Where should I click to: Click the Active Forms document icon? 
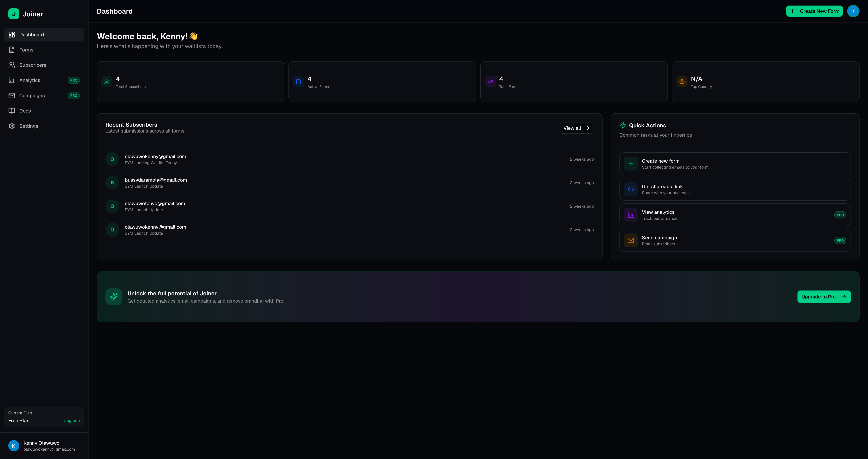pyautogui.click(x=298, y=82)
